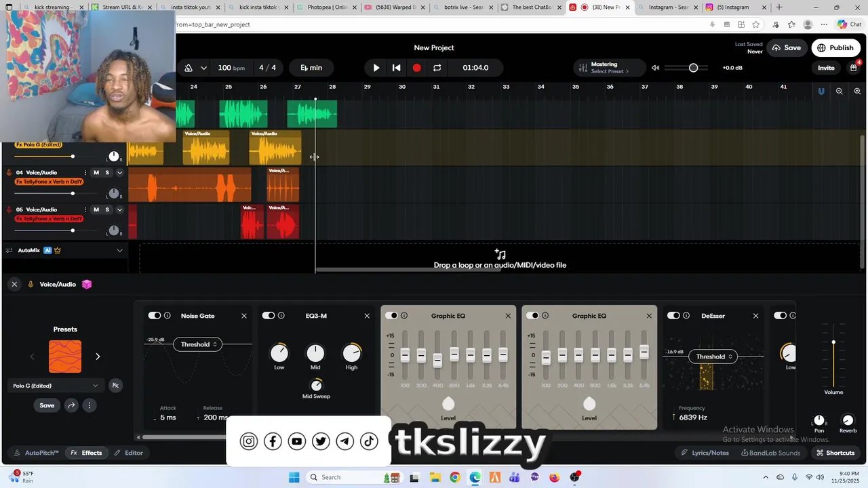Invite a collaborator
This screenshot has height=488, width=868.
[826, 68]
